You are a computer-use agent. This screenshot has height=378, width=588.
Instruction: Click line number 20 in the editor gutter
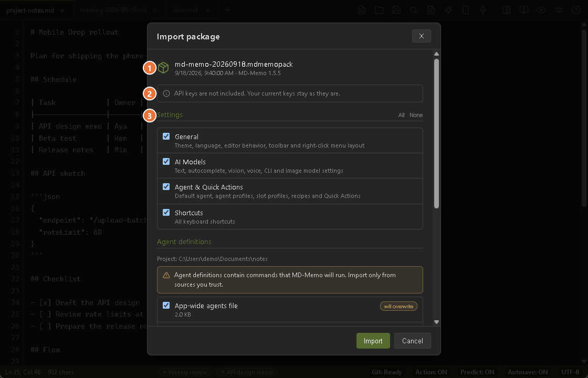(15, 255)
